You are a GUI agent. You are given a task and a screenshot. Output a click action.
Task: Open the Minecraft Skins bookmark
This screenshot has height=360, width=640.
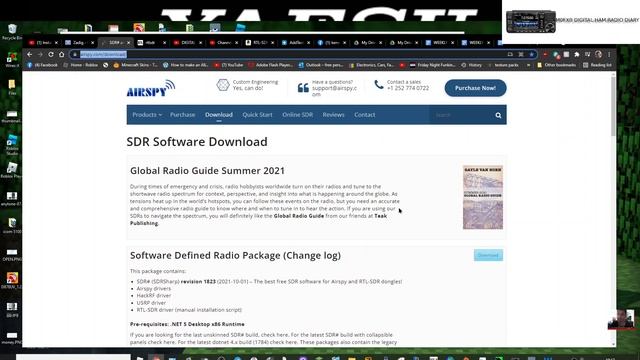pos(136,65)
